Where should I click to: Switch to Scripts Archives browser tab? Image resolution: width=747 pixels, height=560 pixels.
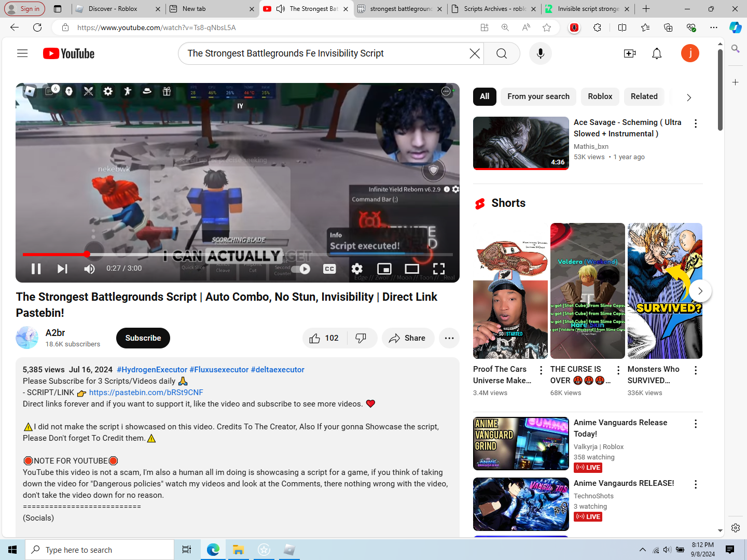click(495, 9)
